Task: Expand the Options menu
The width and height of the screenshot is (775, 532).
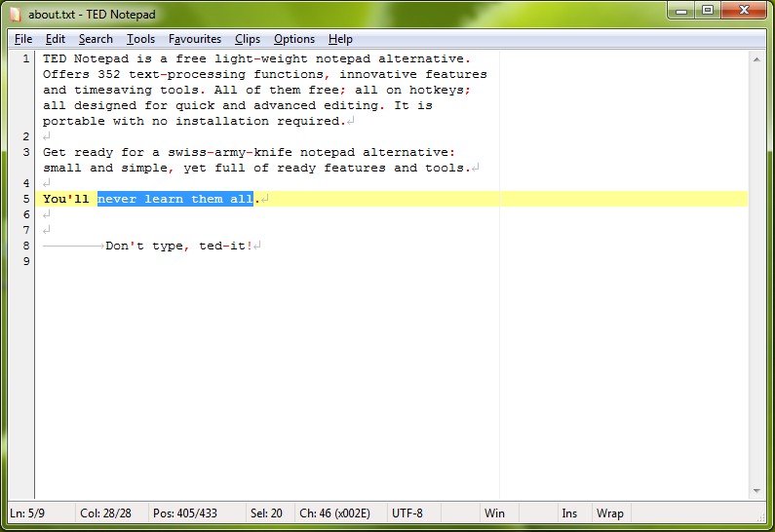Action: [x=294, y=39]
